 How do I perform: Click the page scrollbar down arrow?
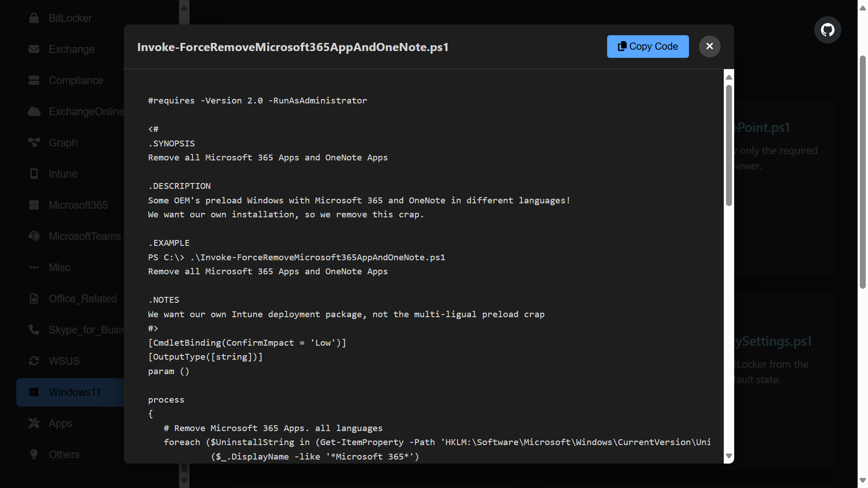(863, 480)
